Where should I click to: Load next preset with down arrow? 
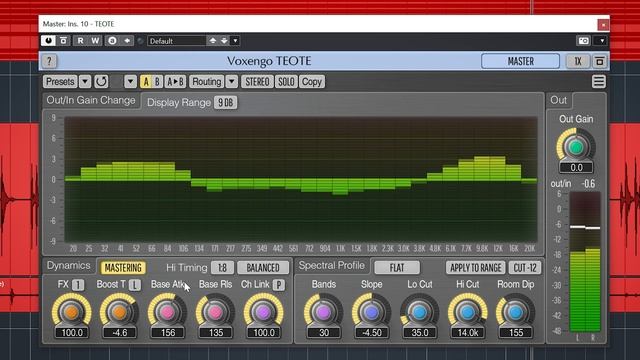[x=224, y=41]
